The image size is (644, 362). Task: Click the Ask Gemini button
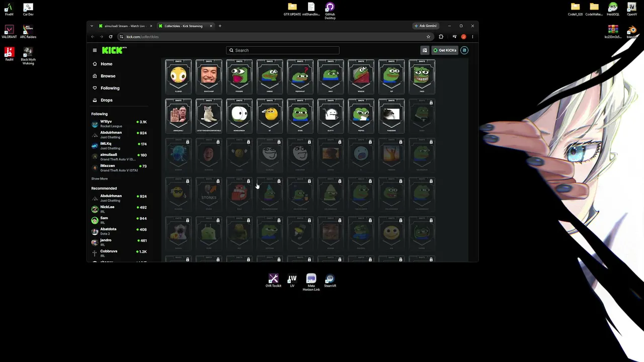426,26
